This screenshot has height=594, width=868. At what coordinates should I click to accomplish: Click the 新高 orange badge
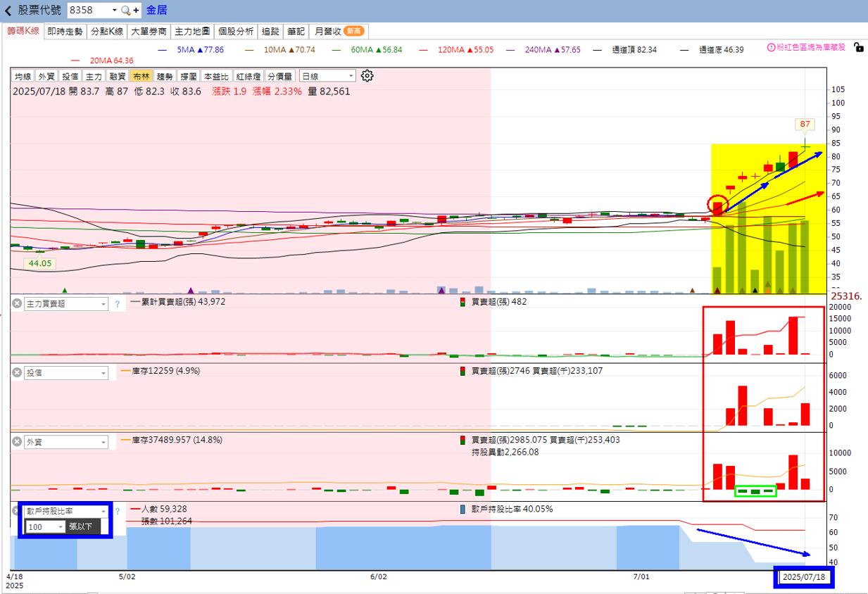354,32
